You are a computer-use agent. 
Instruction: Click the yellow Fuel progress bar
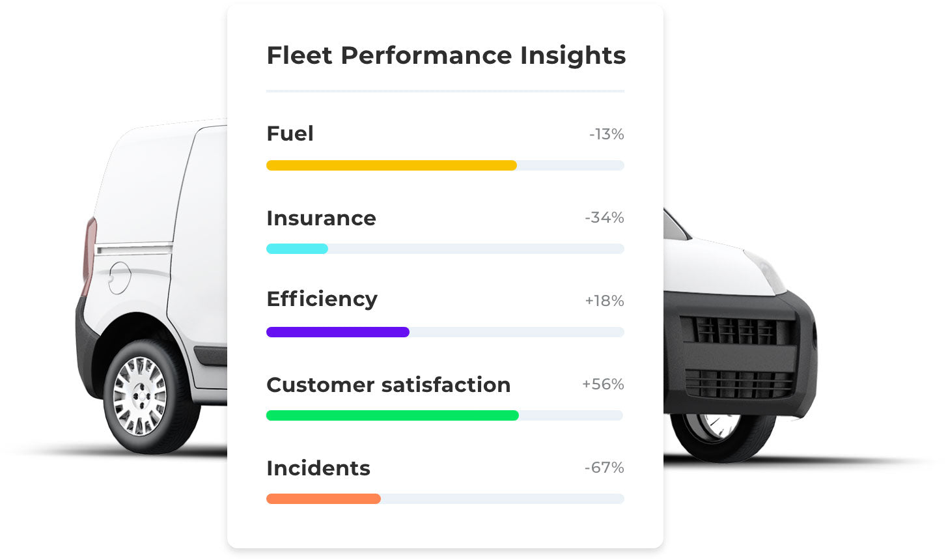391,165
